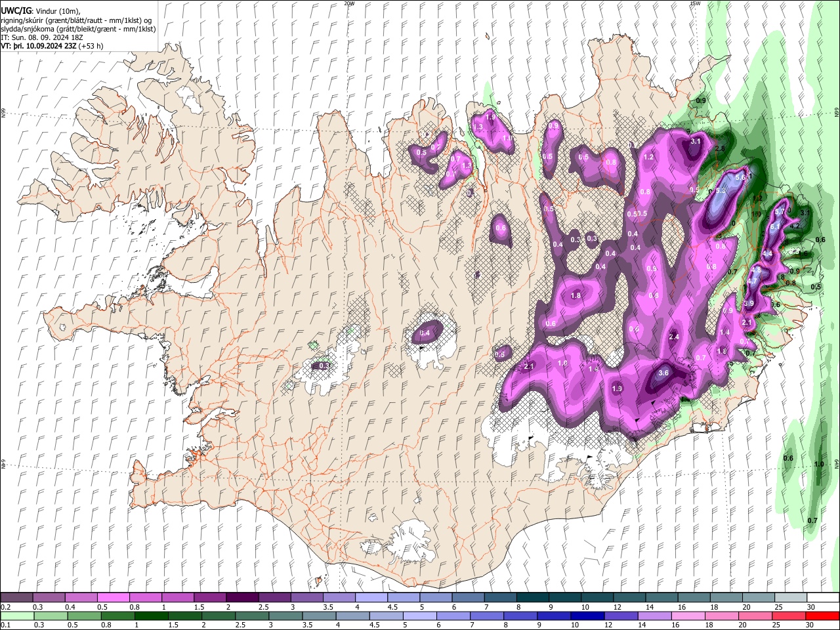Click the '4.4' precipitation value on the map
This screenshot has width=840, height=630.
pyautogui.click(x=767, y=253)
